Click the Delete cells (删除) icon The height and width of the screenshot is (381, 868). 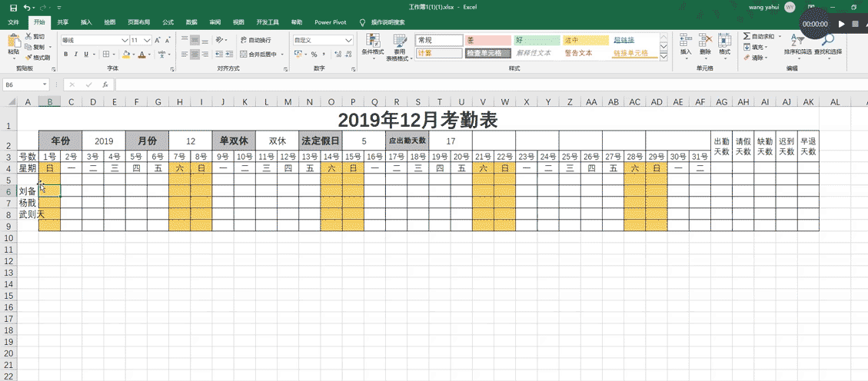pyautogui.click(x=705, y=41)
